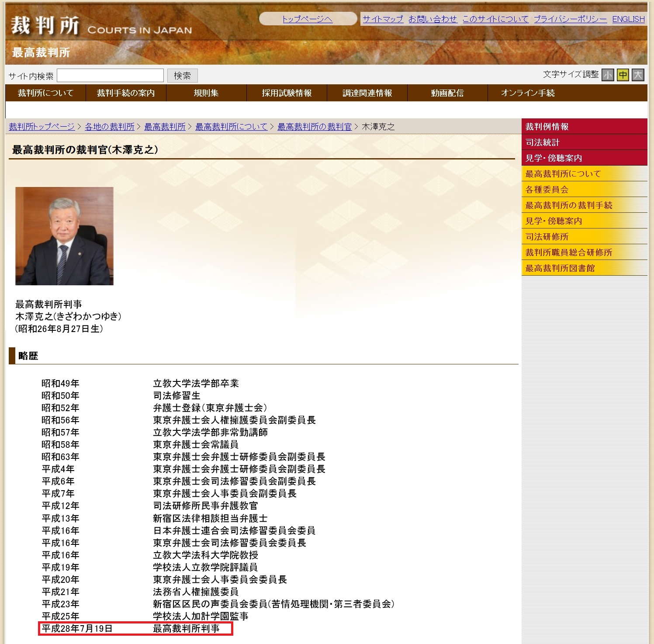Viewport: 654px width, 644px height.
Task: Open the 採用試験情報 menu
Action: point(286,93)
